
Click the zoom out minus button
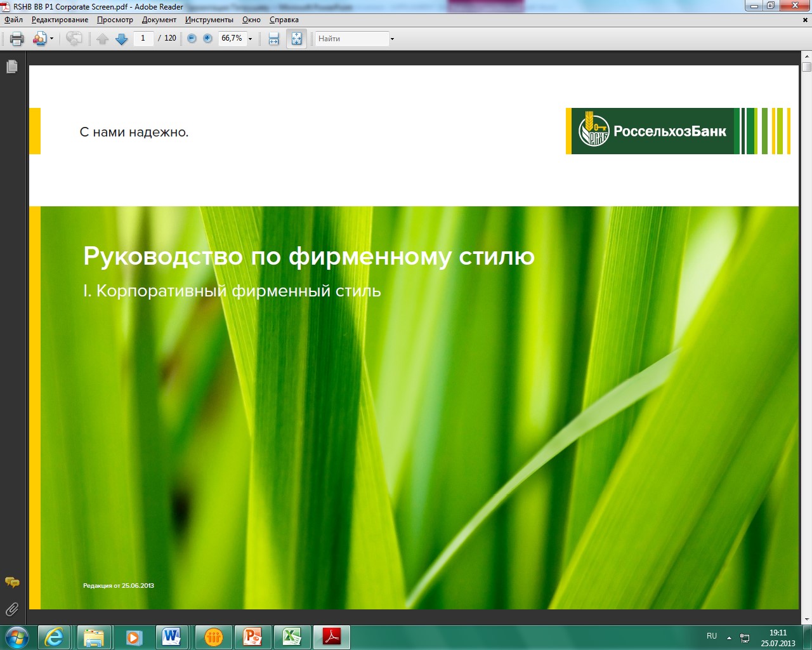pyautogui.click(x=192, y=39)
